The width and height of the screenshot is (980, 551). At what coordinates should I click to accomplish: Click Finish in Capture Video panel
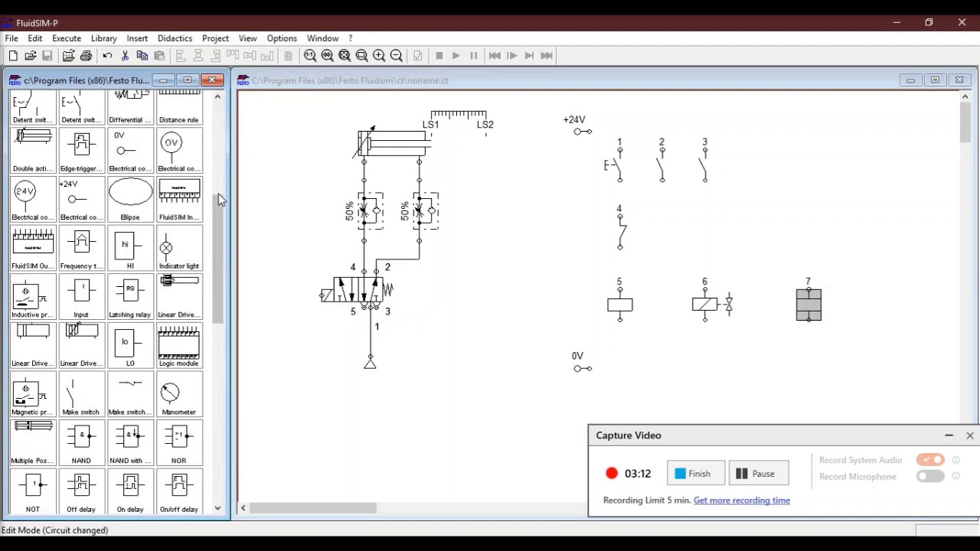click(x=696, y=474)
